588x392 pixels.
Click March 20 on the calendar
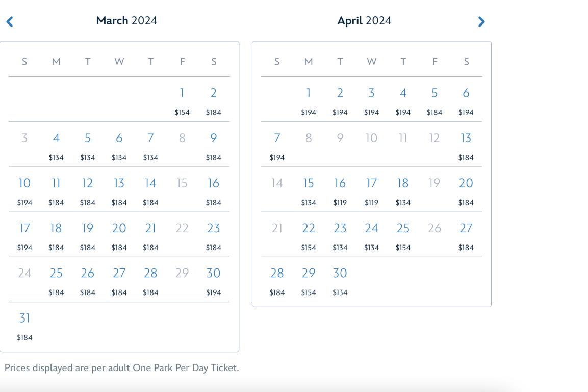click(119, 228)
